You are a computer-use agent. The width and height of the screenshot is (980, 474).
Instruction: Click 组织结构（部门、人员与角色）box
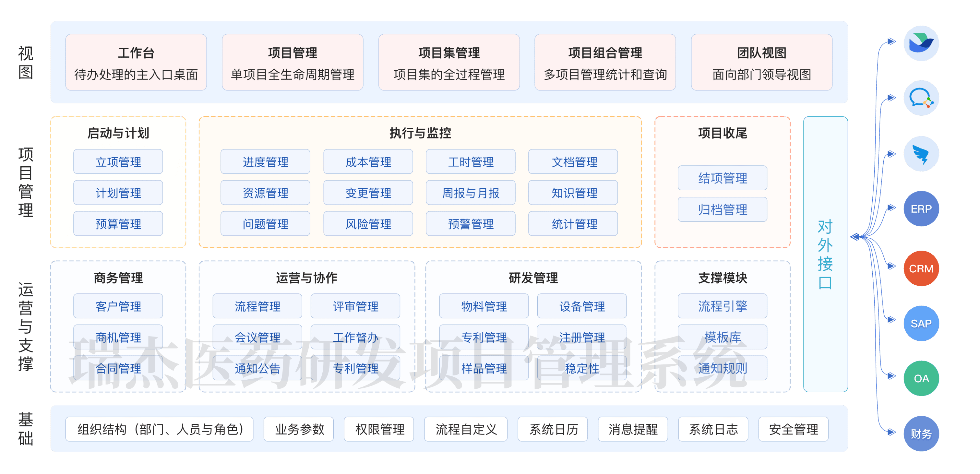pyautogui.click(x=160, y=429)
